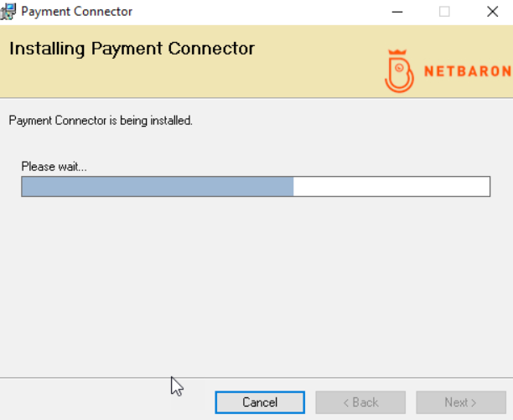Click where the progress bar fill ends
Screen dimensions: 513x420
(x=293, y=186)
